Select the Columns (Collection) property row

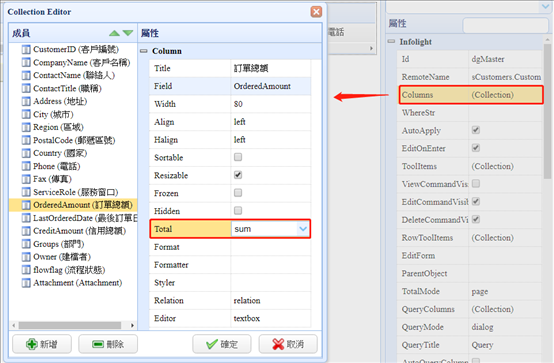coord(471,95)
